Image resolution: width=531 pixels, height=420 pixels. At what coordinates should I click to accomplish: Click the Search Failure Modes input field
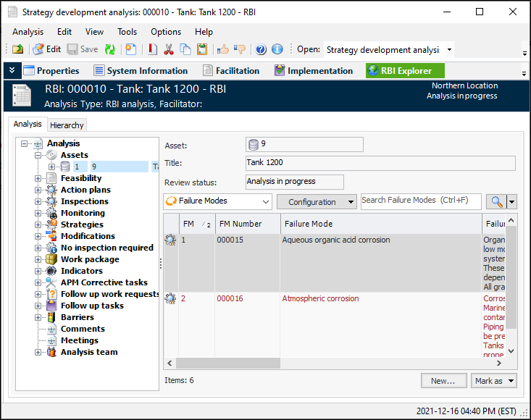tap(420, 201)
